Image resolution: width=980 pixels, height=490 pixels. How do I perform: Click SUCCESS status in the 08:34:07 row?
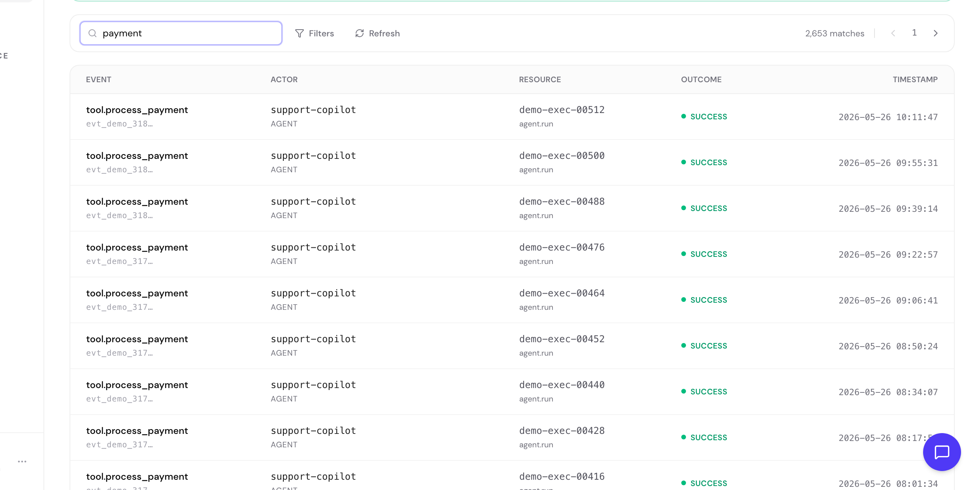coord(704,392)
